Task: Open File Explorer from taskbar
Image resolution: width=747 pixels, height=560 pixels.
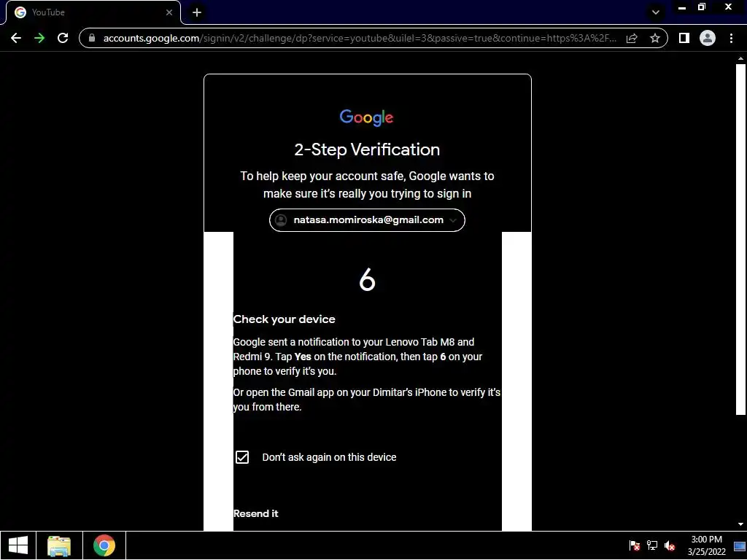Action: point(59,545)
